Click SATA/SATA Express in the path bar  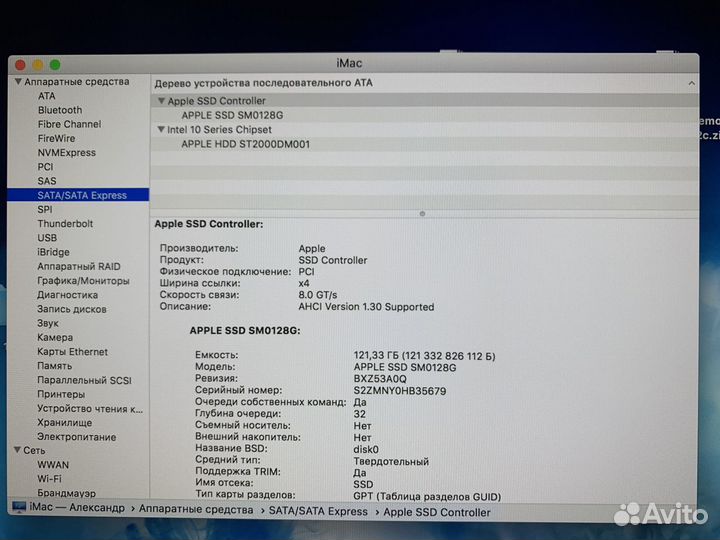(x=318, y=512)
